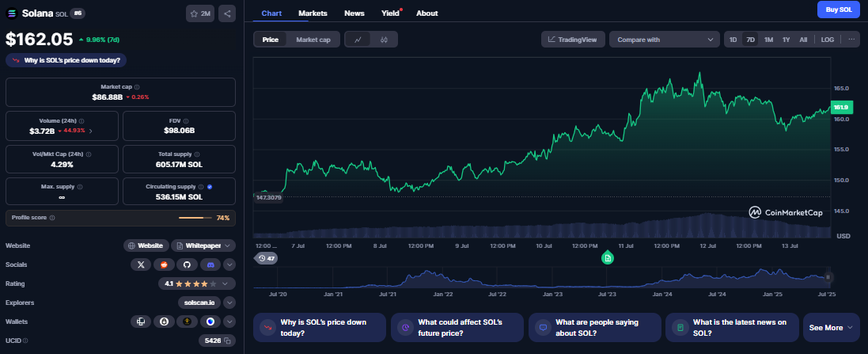Click the green news marker on chart timeline
Viewport: 868px width, 354px height.
[607, 257]
